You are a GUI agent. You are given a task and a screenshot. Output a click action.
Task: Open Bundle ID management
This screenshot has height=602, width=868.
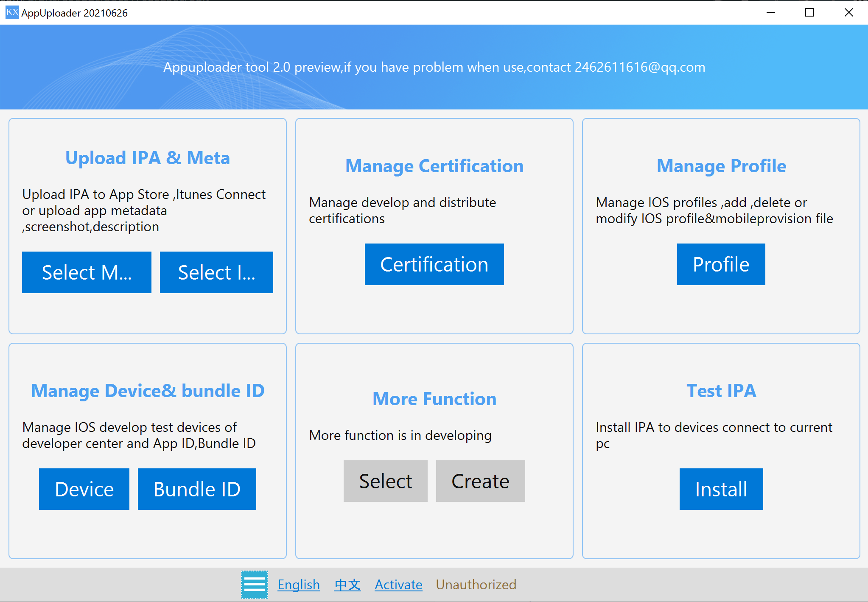(x=196, y=489)
